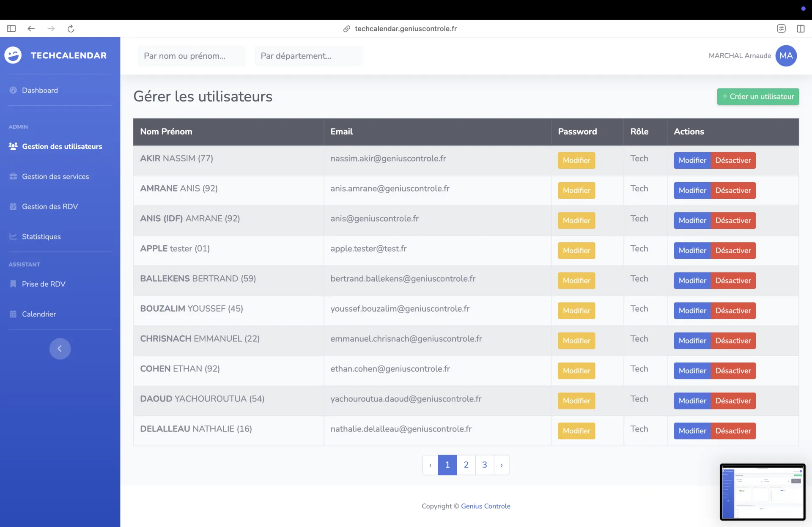The image size is (812, 527).
Task: Focus the Par nom ou prénom search field
Action: [x=191, y=56]
